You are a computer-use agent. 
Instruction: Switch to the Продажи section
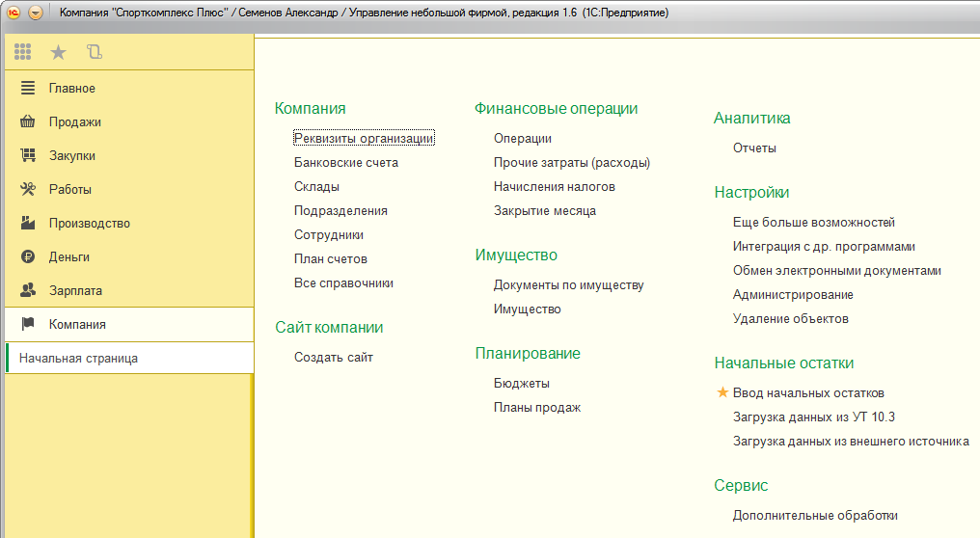pos(75,121)
